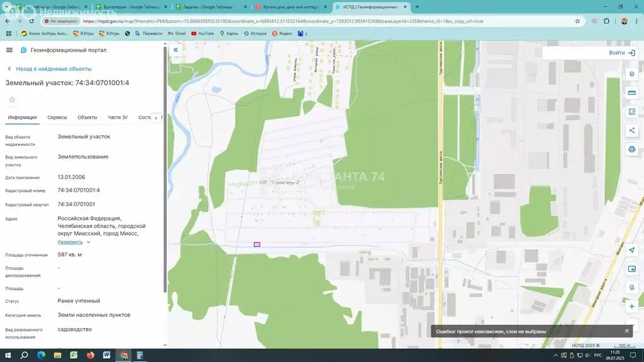The image size is (644, 362).
Task: Click the area value 597 кв. м
Action: [69, 255]
